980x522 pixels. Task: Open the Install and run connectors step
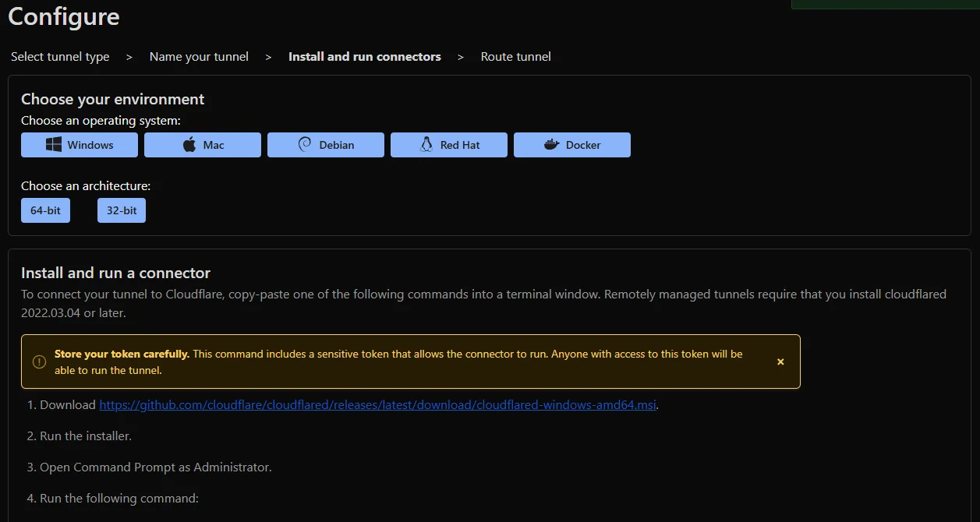(x=364, y=57)
